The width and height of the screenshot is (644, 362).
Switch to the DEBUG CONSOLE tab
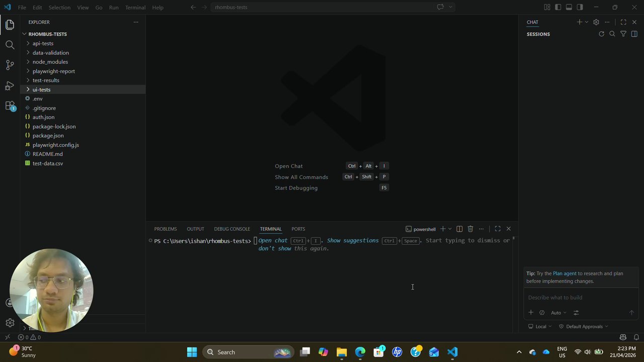tap(232, 229)
